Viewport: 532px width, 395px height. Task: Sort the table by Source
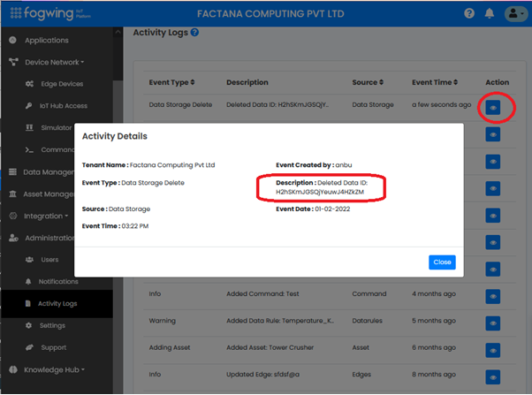click(368, 82)
